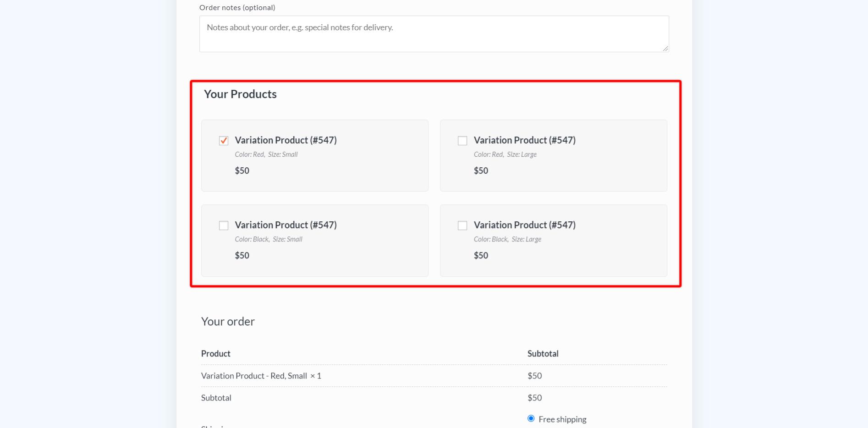Image resolution: width=868 pixels, height=428 pixels.
Task: Click the 'Order notes (optional)' label
Action: pos(237,8)
